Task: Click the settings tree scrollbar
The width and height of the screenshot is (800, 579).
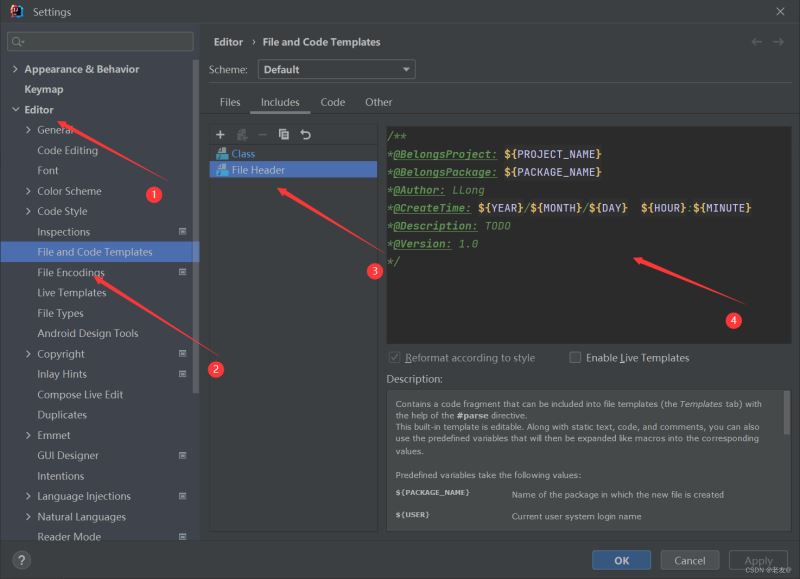Action: tap(195, 227)
